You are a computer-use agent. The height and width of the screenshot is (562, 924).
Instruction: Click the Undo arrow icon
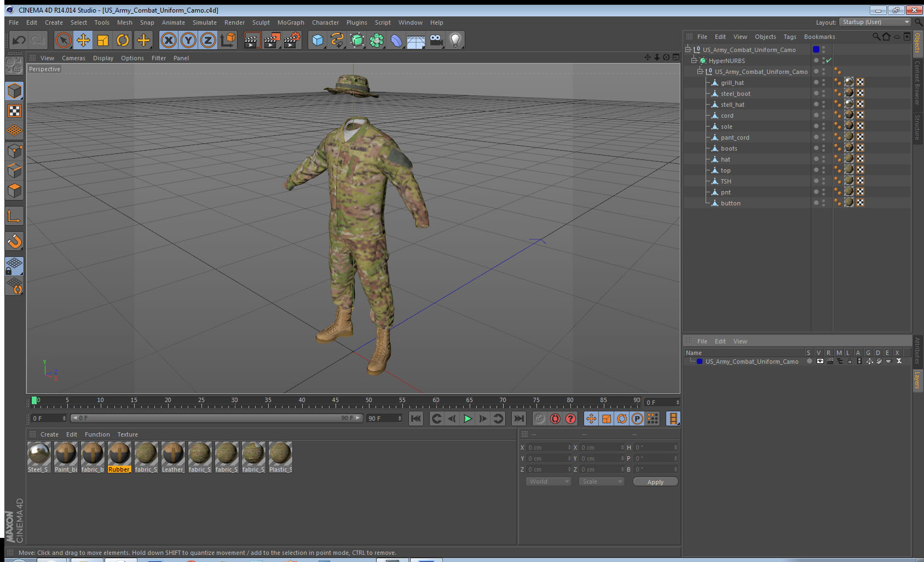[19, 40]
